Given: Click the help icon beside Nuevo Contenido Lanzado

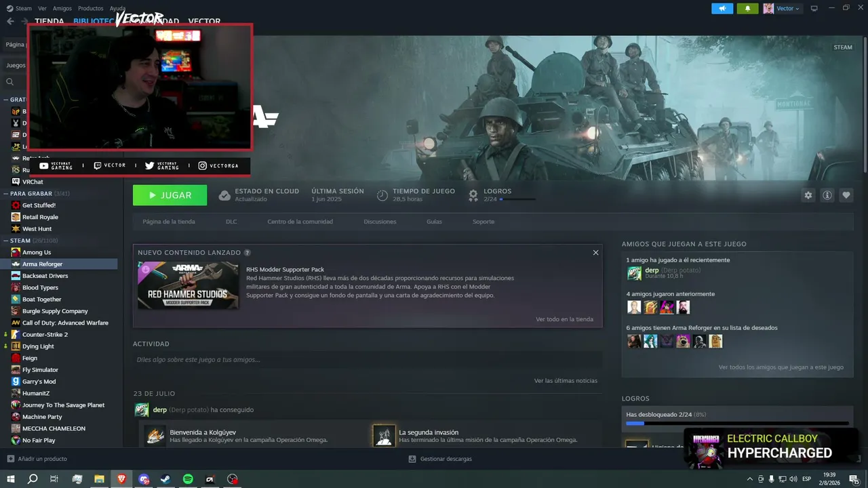Looking at the screenshot, I should 248,253.
